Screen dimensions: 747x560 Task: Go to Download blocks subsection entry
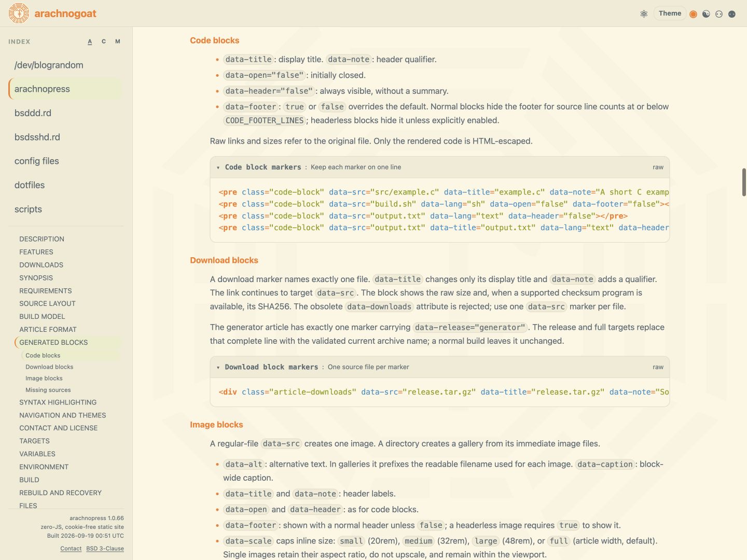point(49,367)
